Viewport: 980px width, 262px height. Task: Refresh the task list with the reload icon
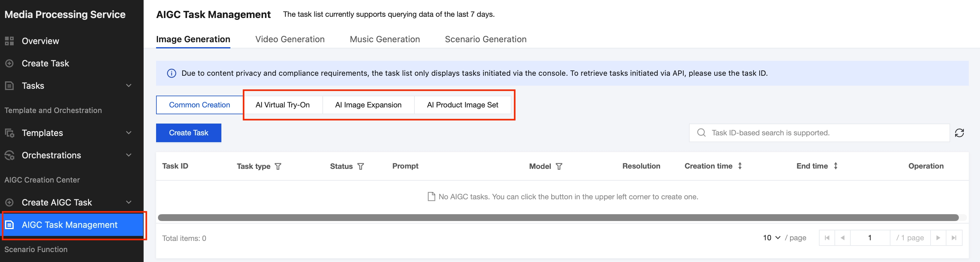[x=959, y=133]
